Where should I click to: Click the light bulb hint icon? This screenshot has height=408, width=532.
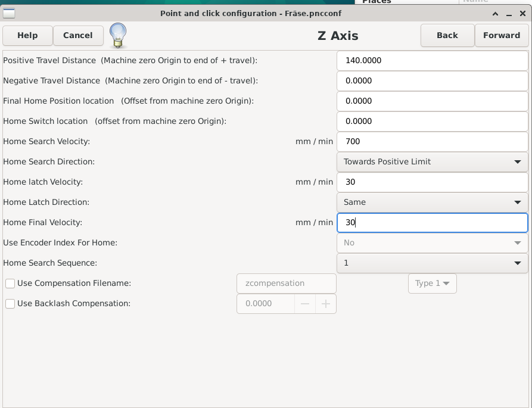point(118,36)
